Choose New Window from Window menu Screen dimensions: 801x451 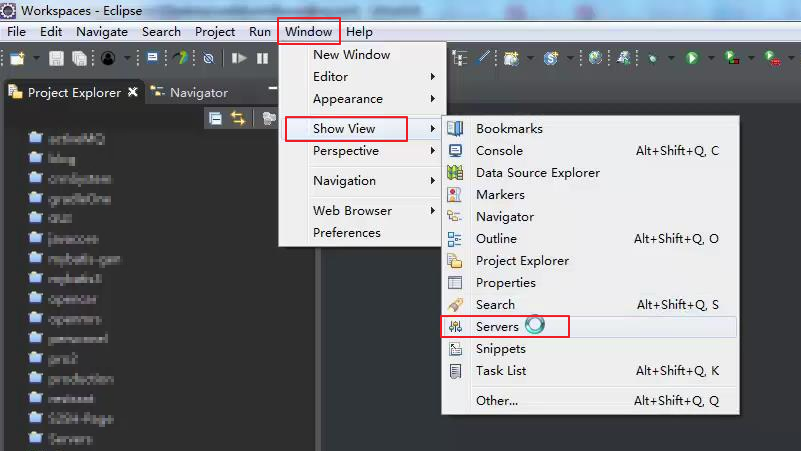(362, 55)
